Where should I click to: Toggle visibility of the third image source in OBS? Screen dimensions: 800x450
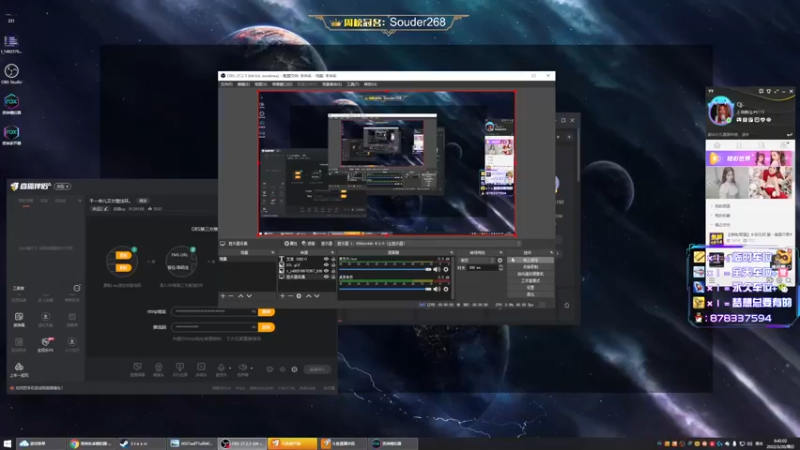pyautogui.click(x=326, y=271)
